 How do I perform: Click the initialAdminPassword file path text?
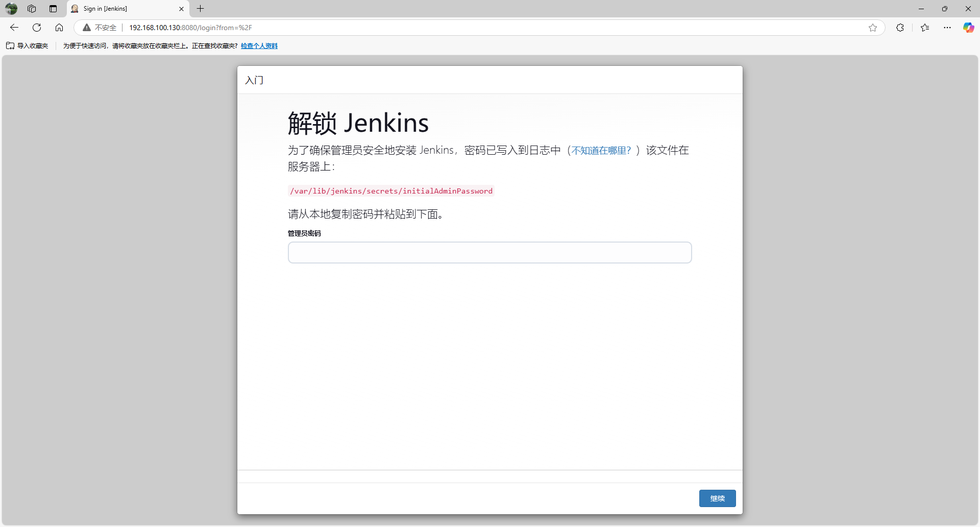[391, 191]
